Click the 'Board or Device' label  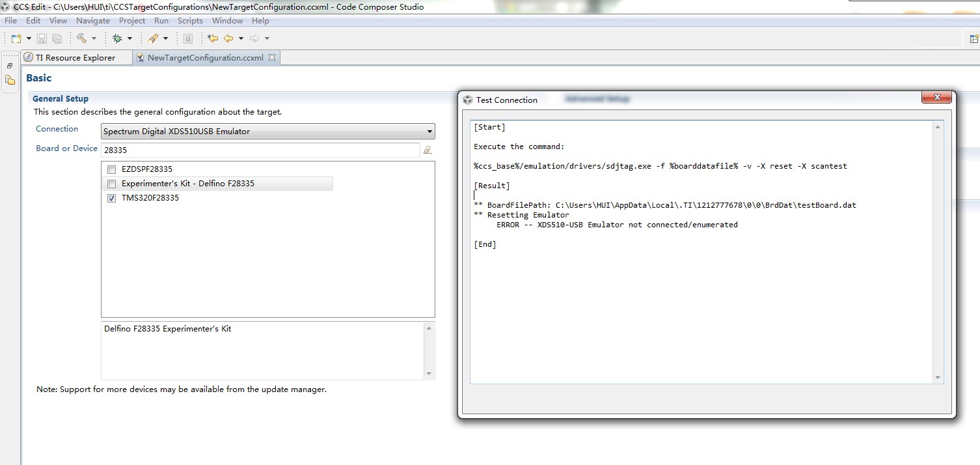(x=67, y=148)
